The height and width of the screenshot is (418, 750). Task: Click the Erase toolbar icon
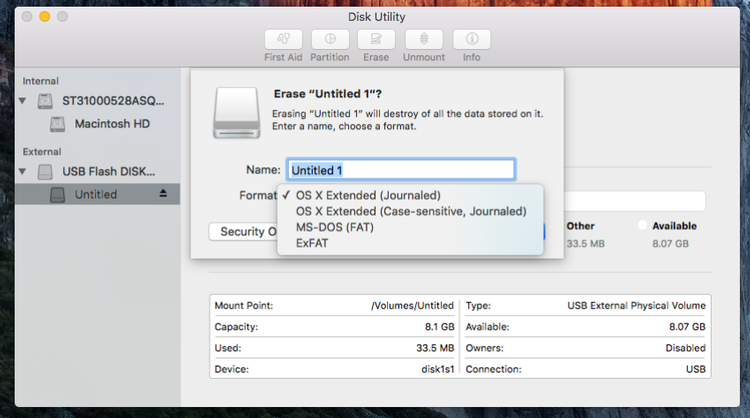(377, 39)
